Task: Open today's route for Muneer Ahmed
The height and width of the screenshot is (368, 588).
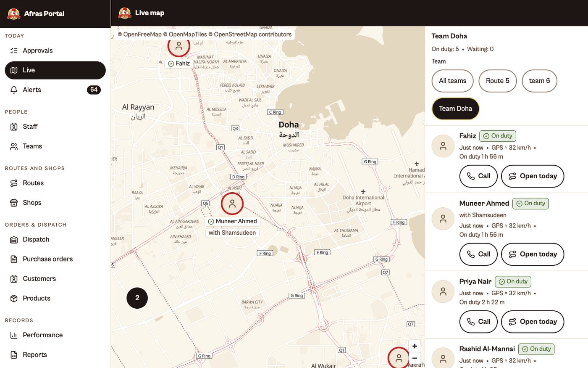Action: pyautogui.click(x=533, y=254)
